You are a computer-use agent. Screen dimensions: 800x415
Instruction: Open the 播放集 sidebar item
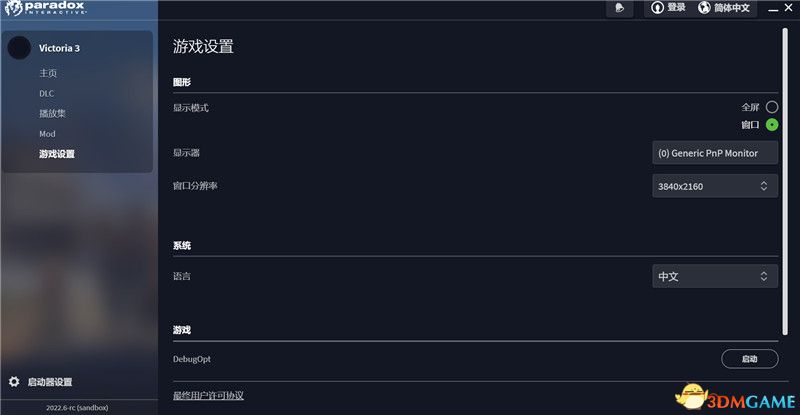coord(52,113)
